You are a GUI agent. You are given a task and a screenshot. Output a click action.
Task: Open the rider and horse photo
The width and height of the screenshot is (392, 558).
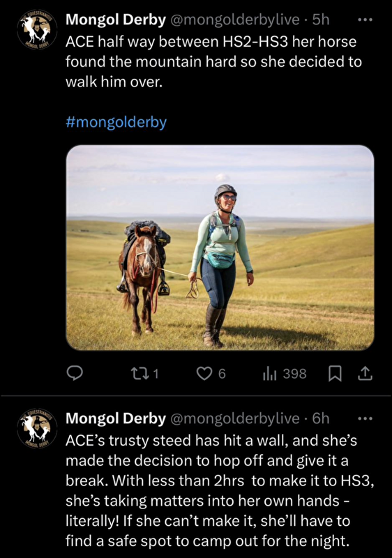220,248
